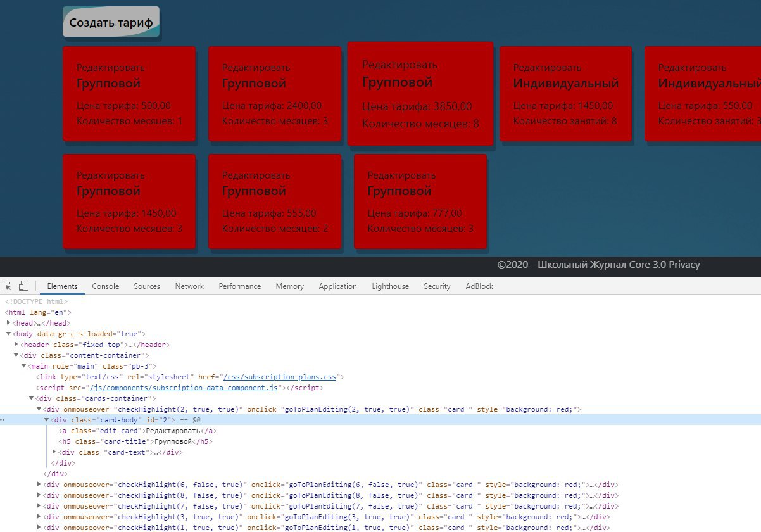Expand the header fixed-top node
This screenshot has height=532, width=761.
tap(16, 345)
